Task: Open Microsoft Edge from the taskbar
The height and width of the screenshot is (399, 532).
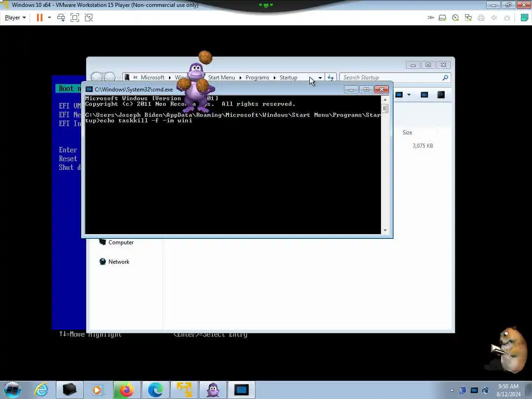Action: [155, 389]
